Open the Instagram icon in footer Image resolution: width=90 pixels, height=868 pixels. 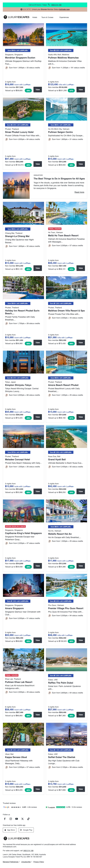point(11,819)
